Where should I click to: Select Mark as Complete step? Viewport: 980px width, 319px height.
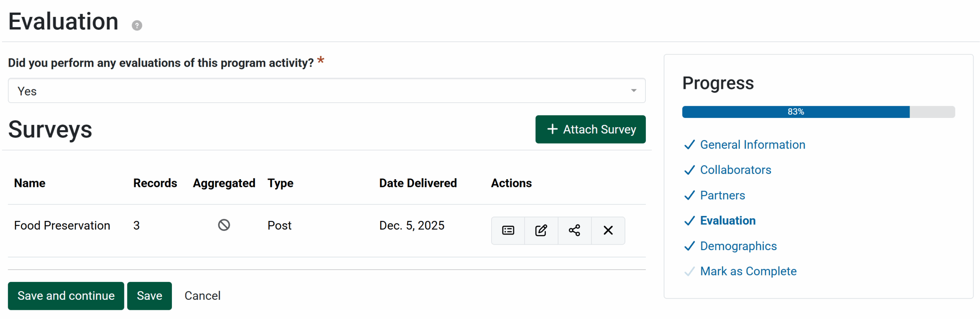[x=748, y=272]
